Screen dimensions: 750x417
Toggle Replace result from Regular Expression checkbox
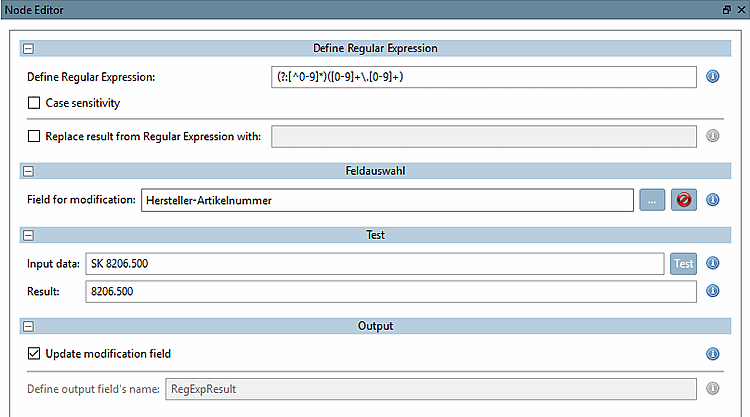(x=35, y=136)
